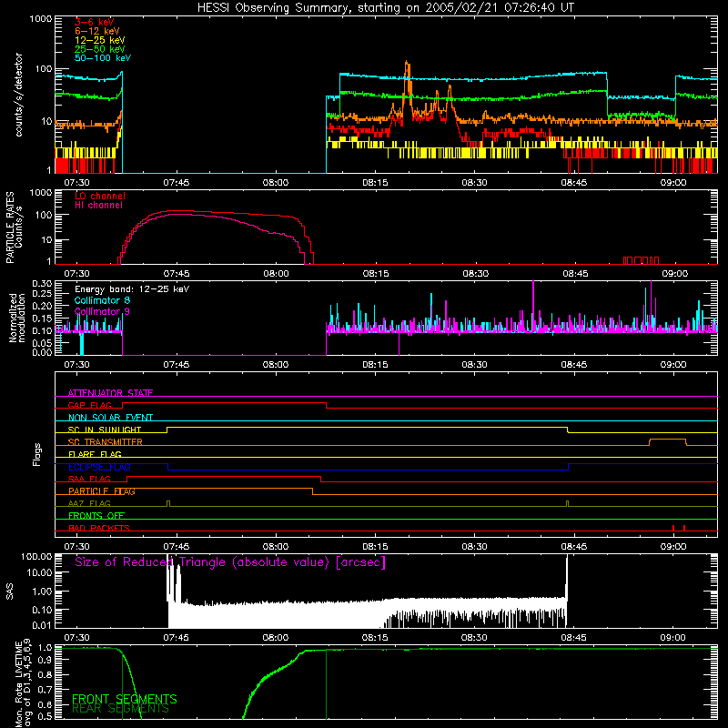Screen dimensions: 728x728
Task: Click the '08:30' tick label under the modulation plot
Action: coord(474,365)
